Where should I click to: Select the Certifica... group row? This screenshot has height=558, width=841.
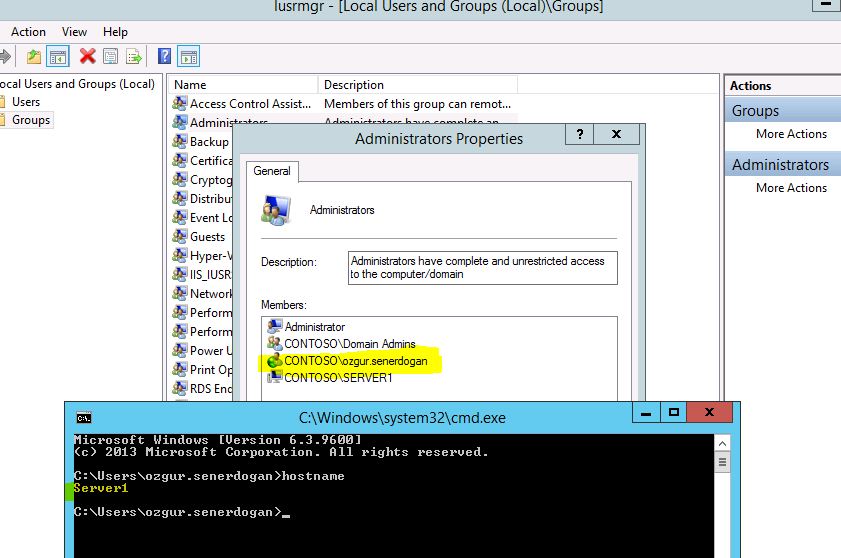202,160
